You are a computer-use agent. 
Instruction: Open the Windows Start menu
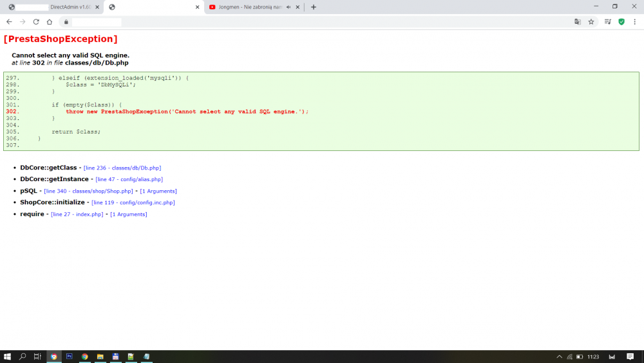[x=7, y=357]
